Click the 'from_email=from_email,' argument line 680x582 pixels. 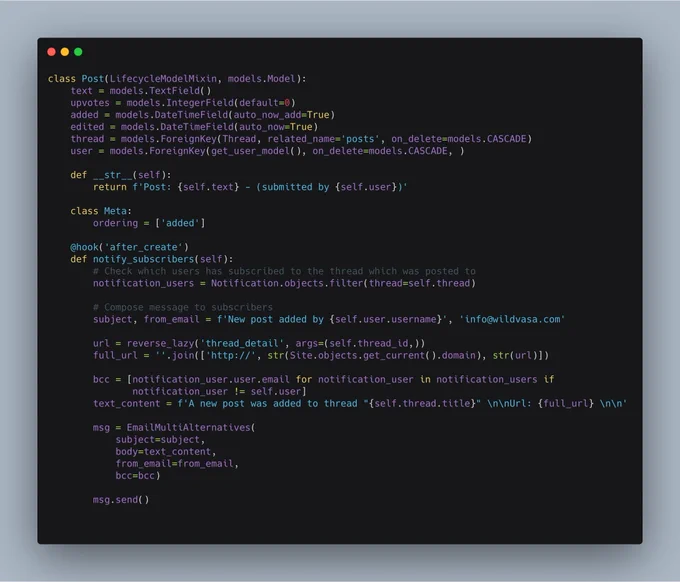click(x=177, y=464)
